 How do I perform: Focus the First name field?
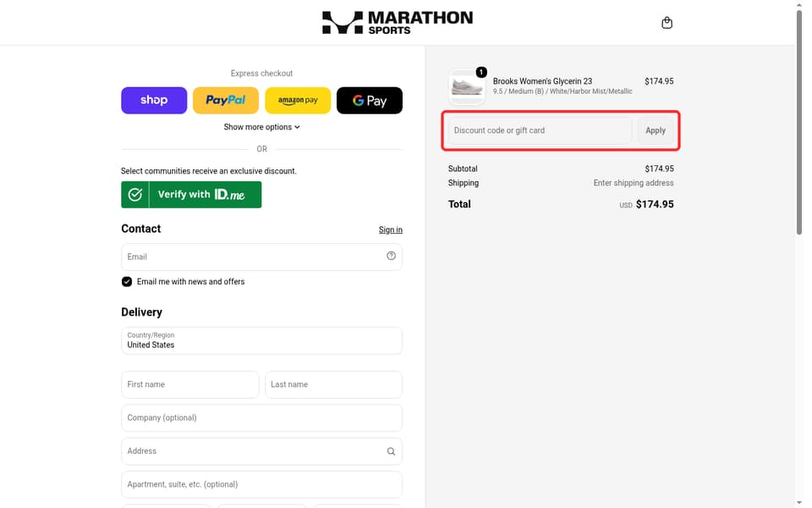[190, 384]
